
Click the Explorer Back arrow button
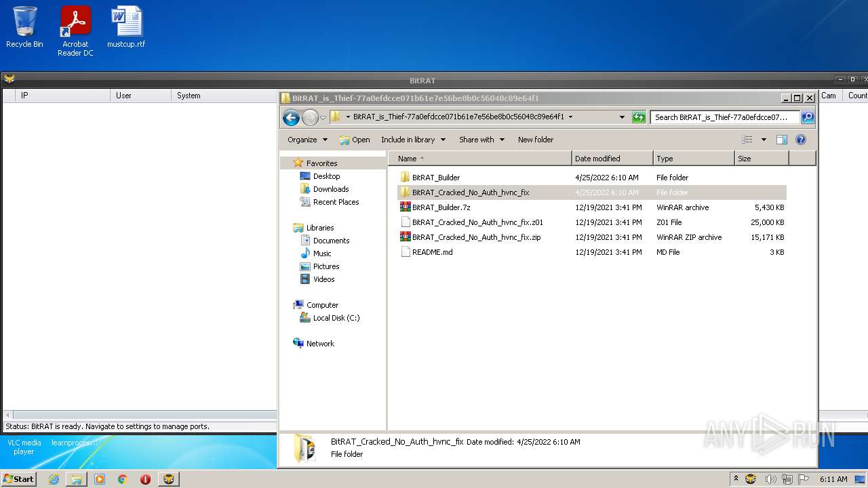pyautogui.click(x=291, y=117)
